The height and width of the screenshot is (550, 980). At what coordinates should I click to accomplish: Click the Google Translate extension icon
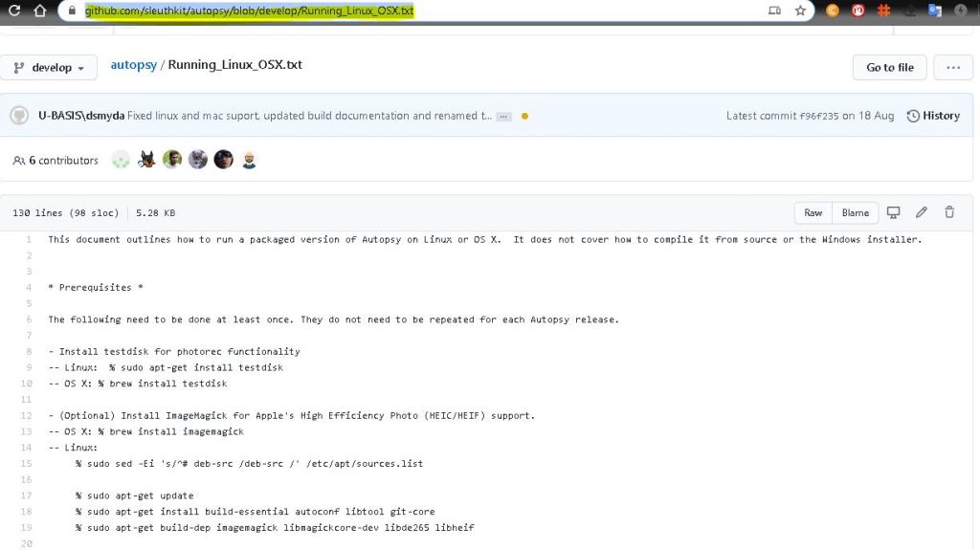(935, 11)
